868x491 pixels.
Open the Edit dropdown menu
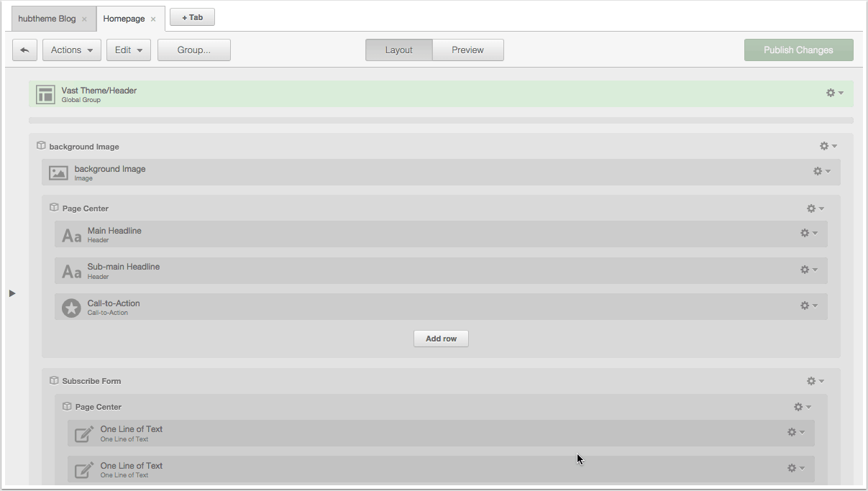128,50
